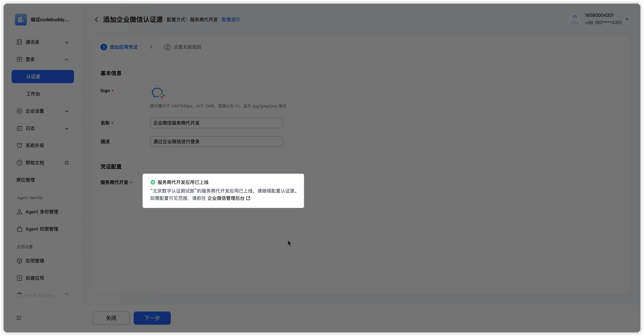Click the 应用设置 section label
This screenshot has height=336, width=644.
coord(25,247)
